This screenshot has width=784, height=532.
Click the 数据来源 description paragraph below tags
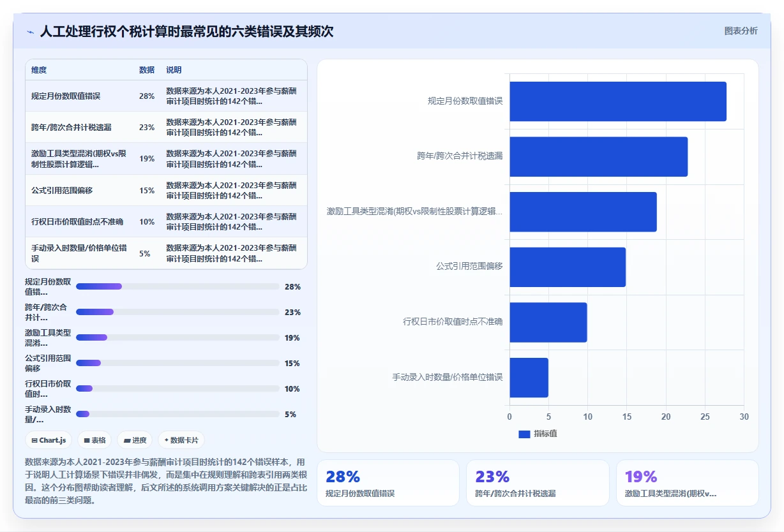166,481
